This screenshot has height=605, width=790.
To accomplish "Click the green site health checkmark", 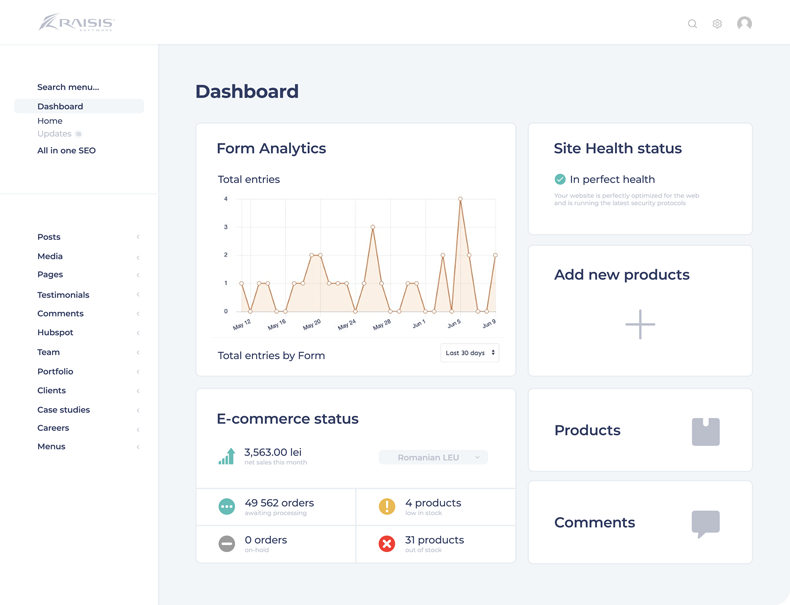I will [560, 180].
